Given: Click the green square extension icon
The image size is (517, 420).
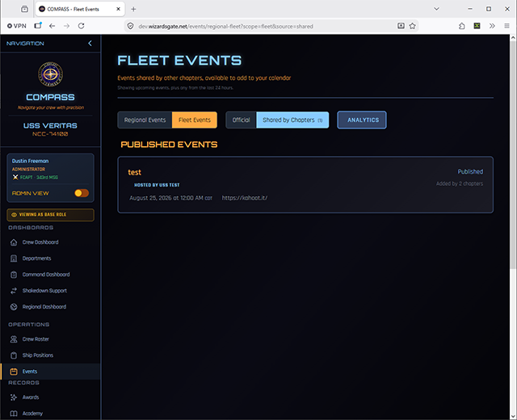Looking at the screenshot, I should [477, 26].
